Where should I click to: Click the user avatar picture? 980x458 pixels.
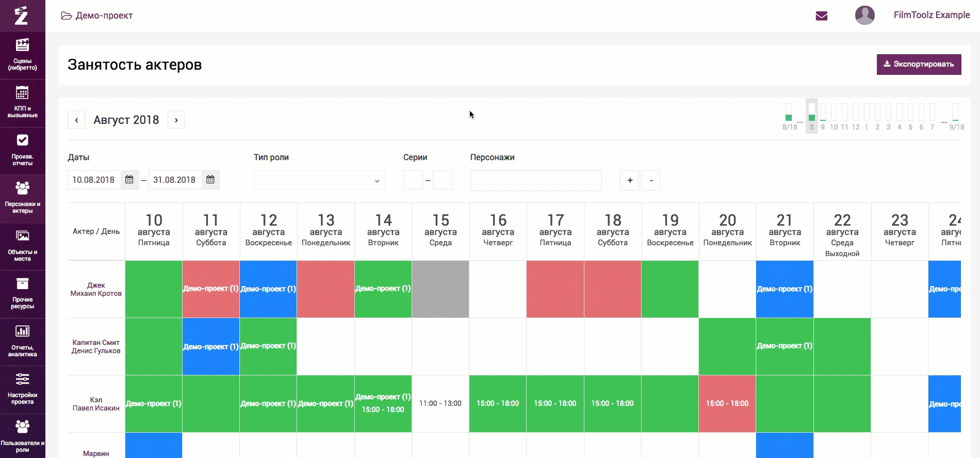coord(865,15)
